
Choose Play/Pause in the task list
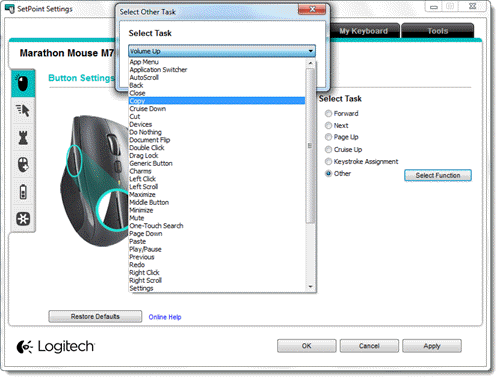(x=217, y=249)
